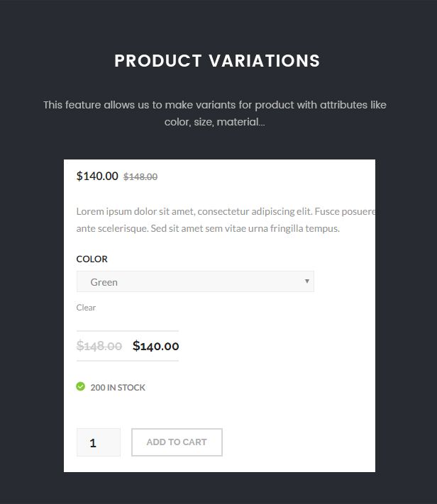Click the bold $140.00 variation price

coord(156,347)
